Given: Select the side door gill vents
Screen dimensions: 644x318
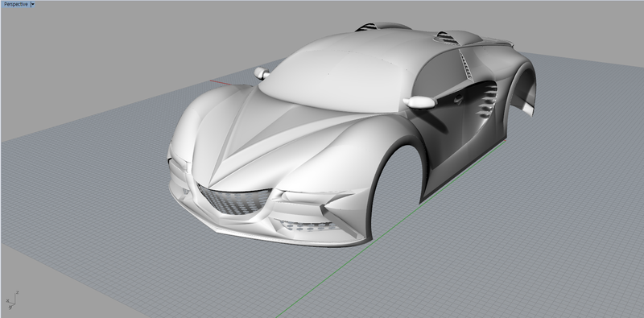Looking at the screenshot, I should 487,100.
